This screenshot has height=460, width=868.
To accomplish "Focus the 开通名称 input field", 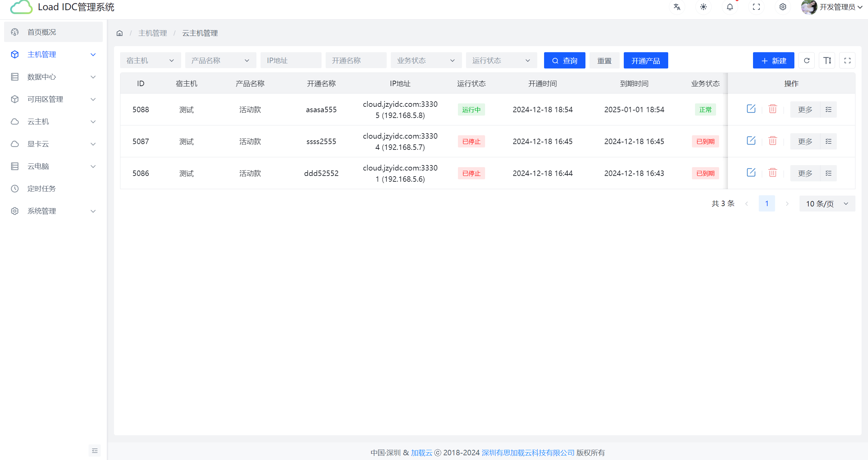I will (x=356, y=61).
